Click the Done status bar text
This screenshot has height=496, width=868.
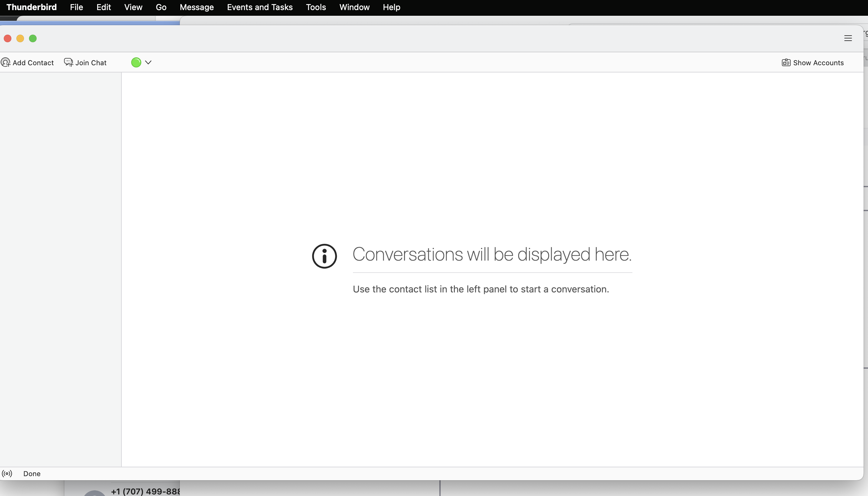coord(32,474)
